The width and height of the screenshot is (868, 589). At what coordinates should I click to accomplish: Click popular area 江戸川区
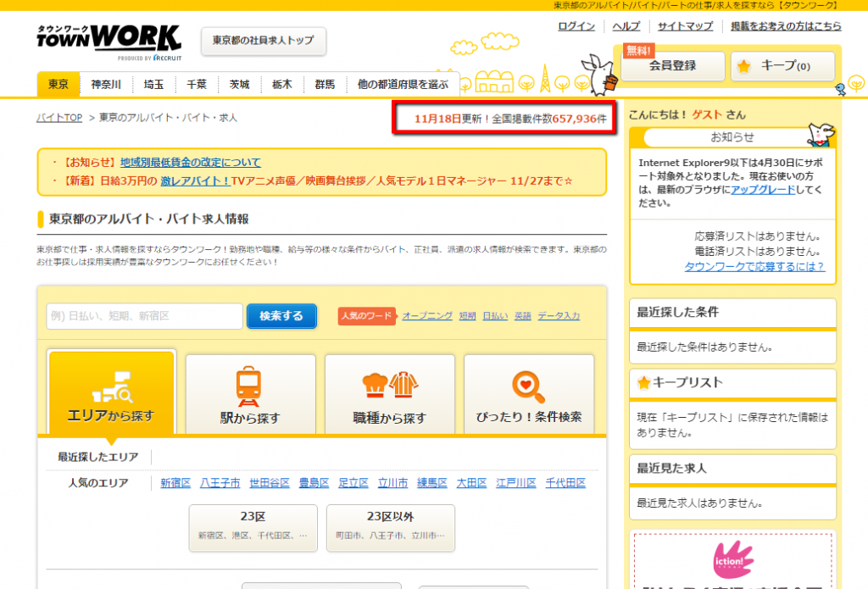516,483
